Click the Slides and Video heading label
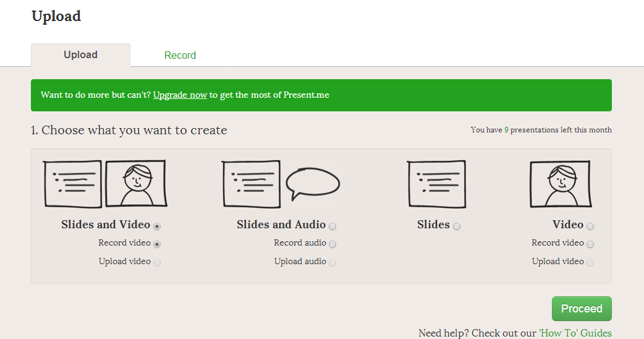 (106, 225)
